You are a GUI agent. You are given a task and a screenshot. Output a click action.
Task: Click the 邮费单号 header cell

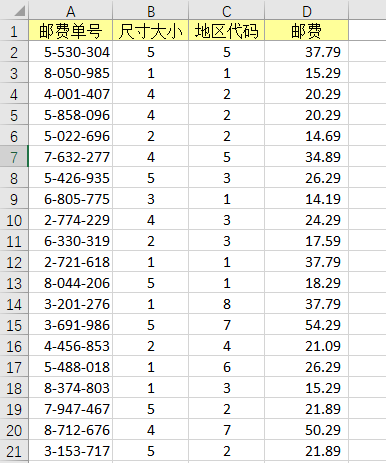(x=71, y=31)
